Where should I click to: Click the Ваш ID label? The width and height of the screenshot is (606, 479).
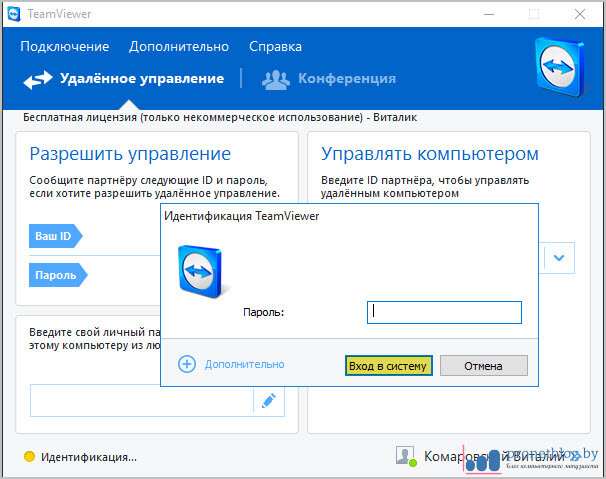(55, 236)
